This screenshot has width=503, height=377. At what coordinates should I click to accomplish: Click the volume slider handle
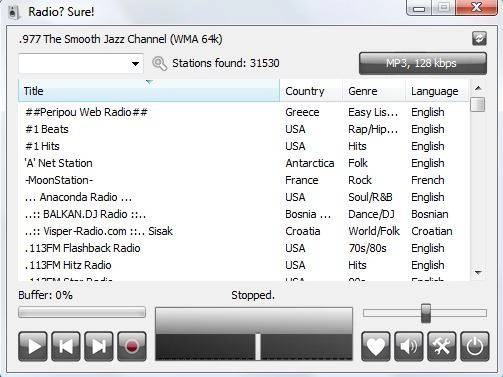426,313
